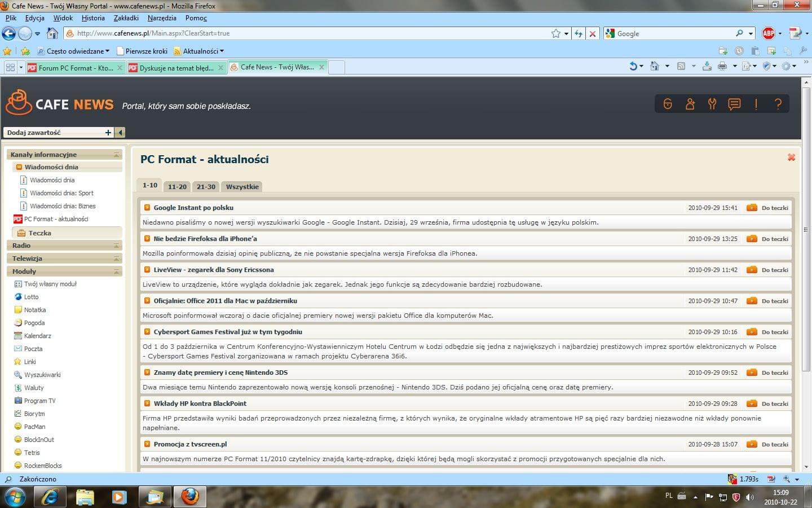This screenshot has height=508, width=812.
Task: Click the home icon beside the address bar
Action: 52,33
